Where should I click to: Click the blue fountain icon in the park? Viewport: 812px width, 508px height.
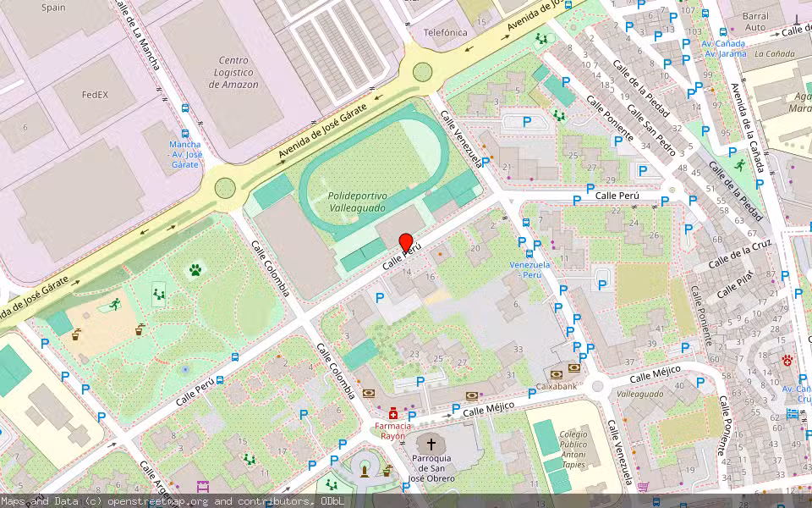click(x=185, y=370)
